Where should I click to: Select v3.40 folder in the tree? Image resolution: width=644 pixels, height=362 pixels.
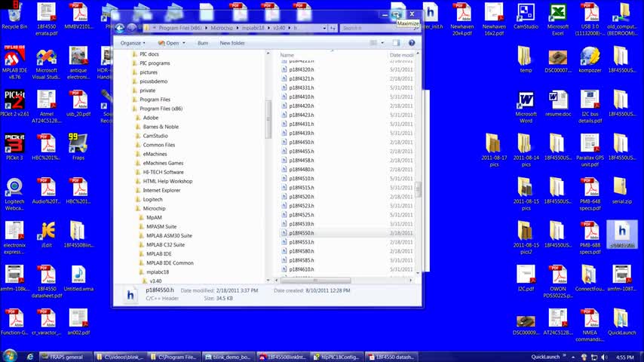point(155,281)
